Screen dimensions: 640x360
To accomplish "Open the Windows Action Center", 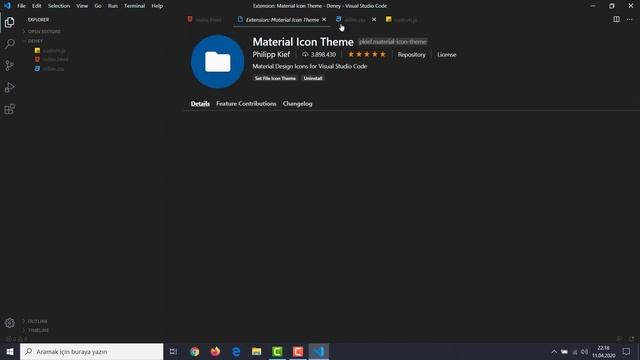I will 626,351.
